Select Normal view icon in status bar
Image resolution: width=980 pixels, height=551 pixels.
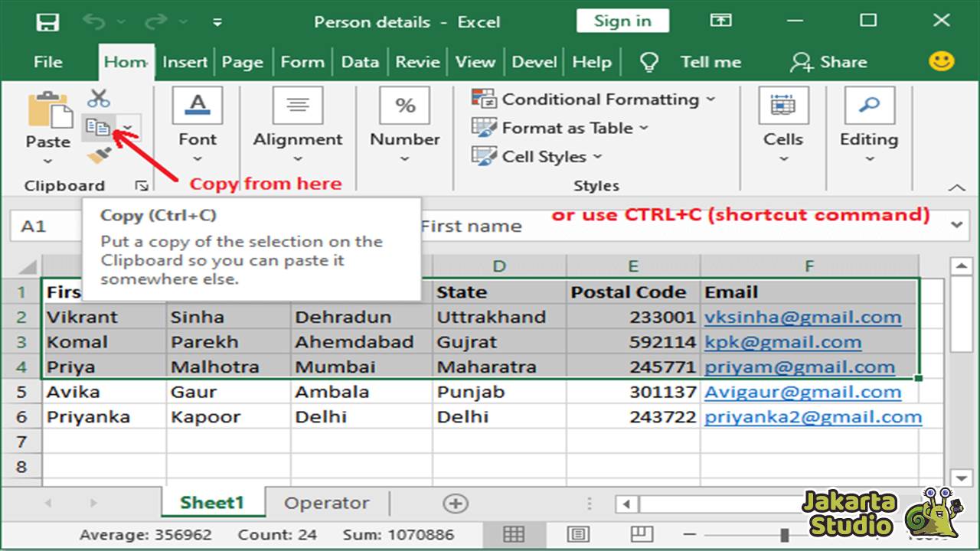(x=514, y=535)
